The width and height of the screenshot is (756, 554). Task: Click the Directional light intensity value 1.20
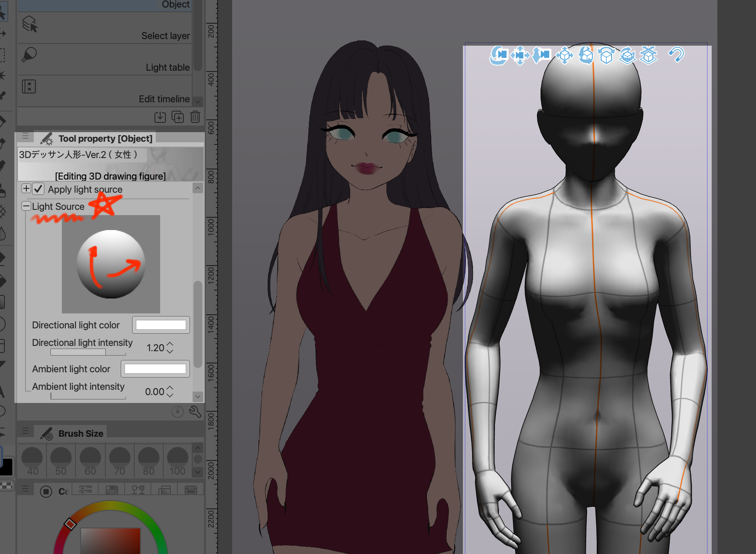pyautogui.click(x=155, y=348)
